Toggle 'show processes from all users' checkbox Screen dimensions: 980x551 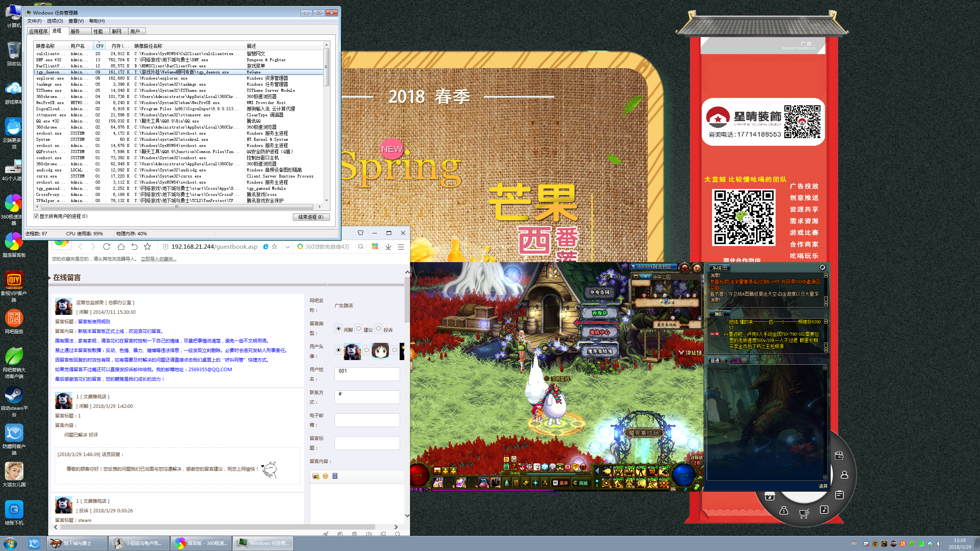36,216
